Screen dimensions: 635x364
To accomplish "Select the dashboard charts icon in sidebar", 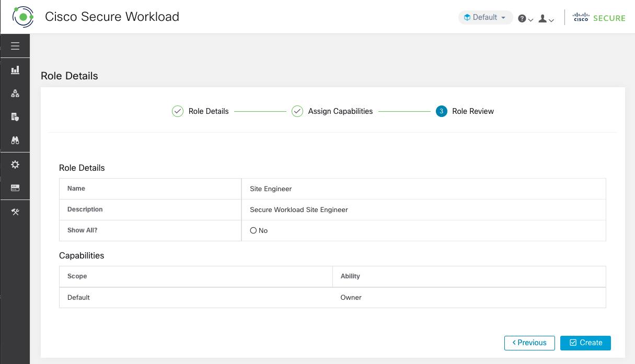I will click(x=15, y=69).
